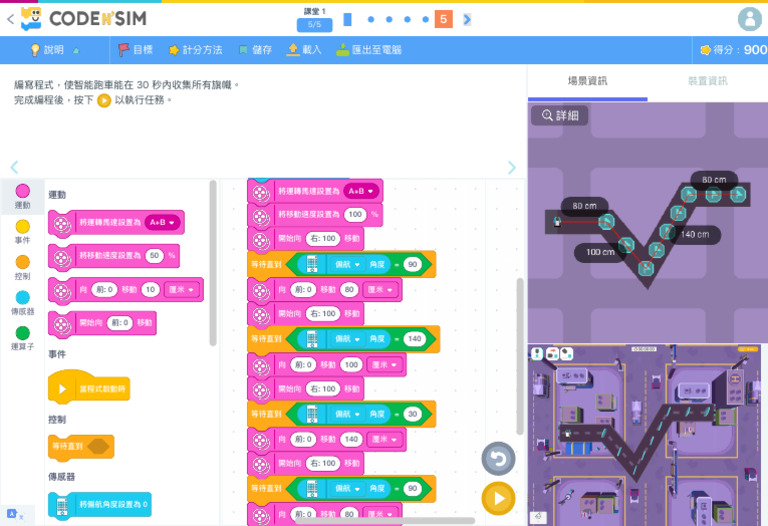
Task: Export to computer with 匯出至電腦
Action: [369, 50]
